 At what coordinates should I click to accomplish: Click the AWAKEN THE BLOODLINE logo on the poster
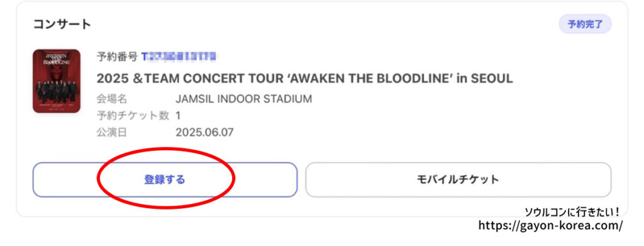56,59
